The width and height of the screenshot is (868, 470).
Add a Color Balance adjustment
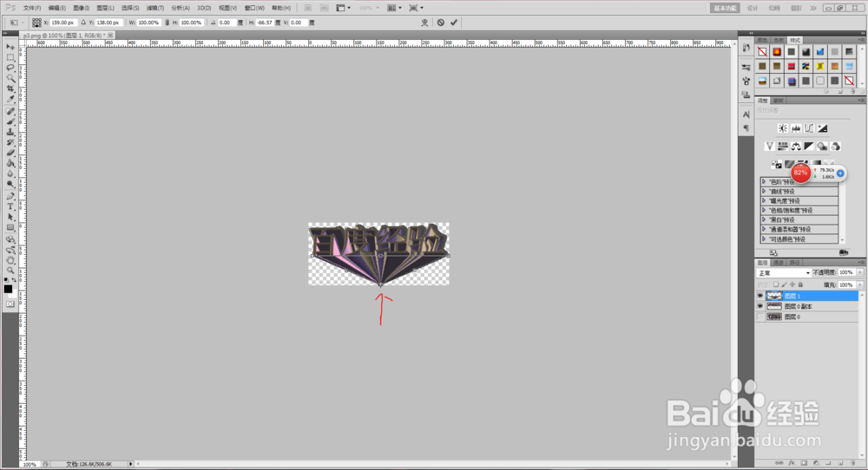pyautogui.click(x=796, y=146)
